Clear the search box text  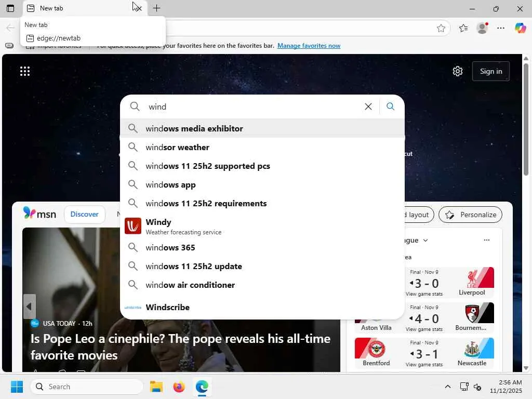(x=368, y=107)
